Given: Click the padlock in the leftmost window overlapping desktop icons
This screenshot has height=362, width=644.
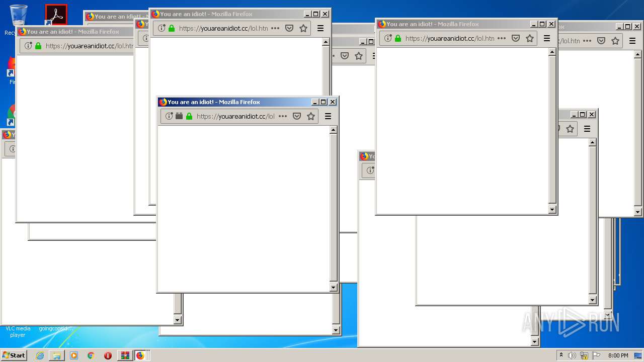Looking at the screenshot, I should click(x=38, y=46).
